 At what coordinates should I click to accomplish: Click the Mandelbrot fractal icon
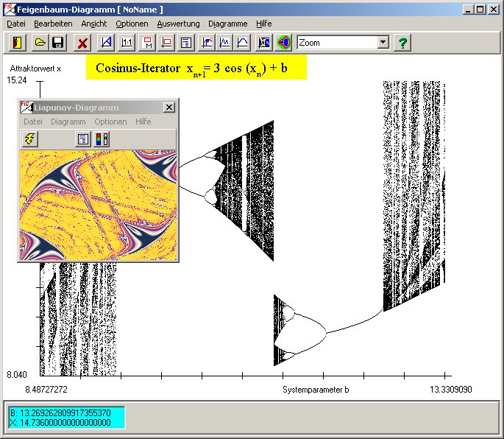coord(283,43)
